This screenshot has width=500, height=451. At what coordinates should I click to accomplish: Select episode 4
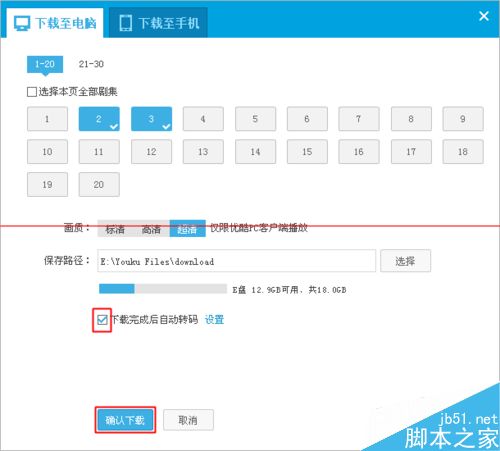click(203, 119)
